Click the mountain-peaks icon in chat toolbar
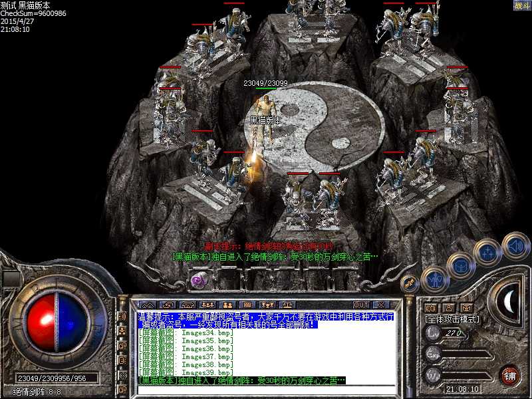The image size is (532, 399). coord(147,305)
